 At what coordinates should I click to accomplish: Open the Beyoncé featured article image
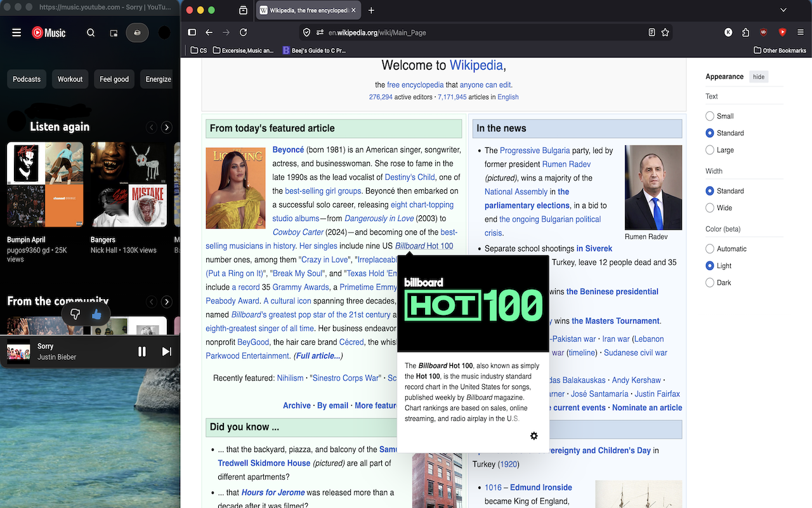(x=235, y=188)
